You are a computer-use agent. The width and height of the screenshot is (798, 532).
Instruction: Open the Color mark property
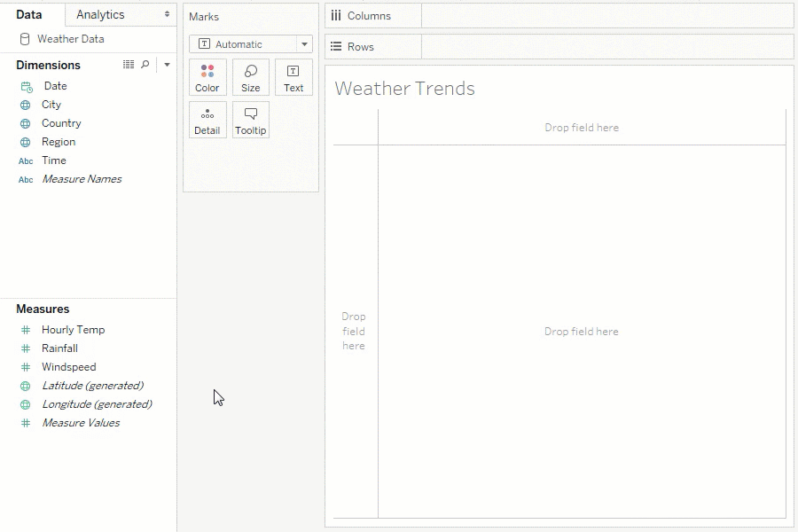207,77
